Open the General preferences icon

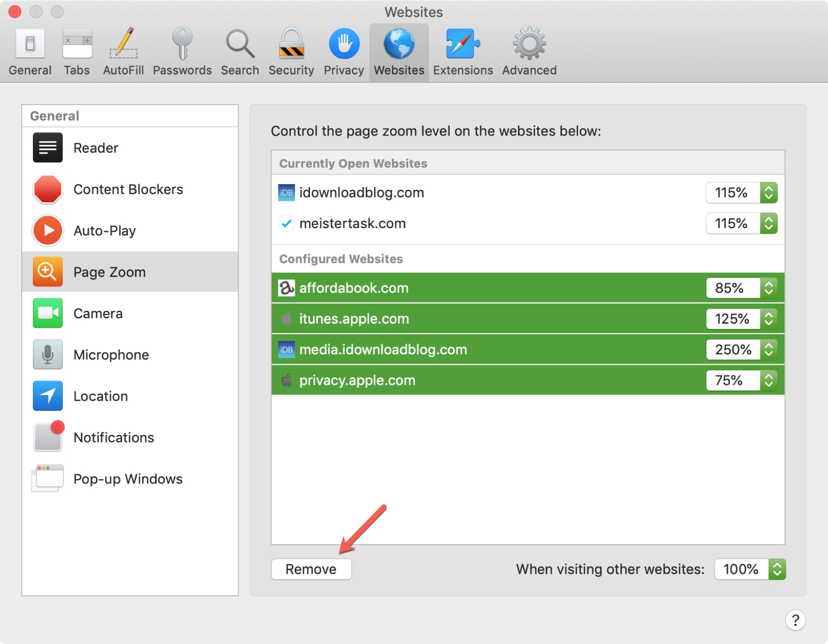click(30, 43)
